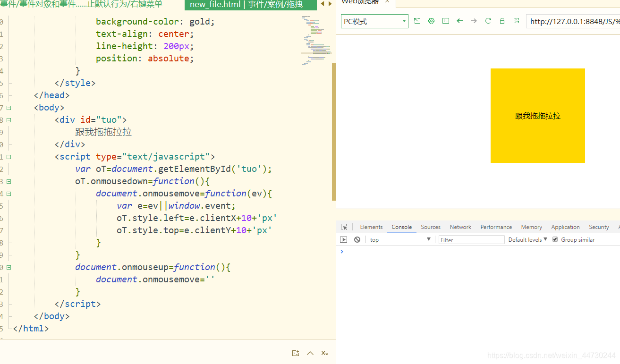The image size is (620, 364).
Task: Open browser settings gear icon
Action: coord(431,21)
